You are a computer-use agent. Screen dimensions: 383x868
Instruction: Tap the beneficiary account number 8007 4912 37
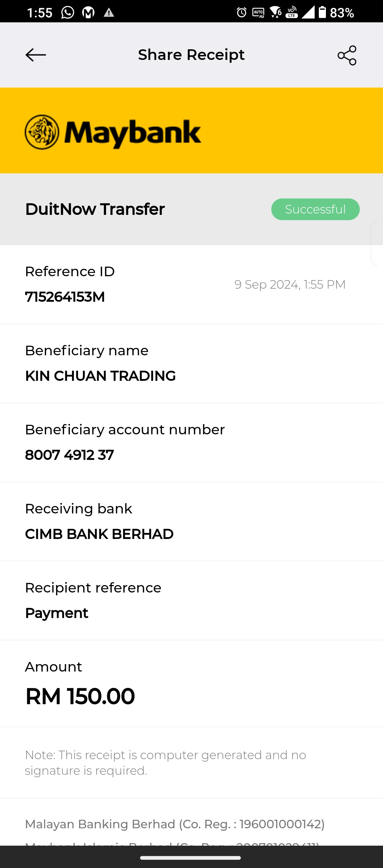pos(70,455)
